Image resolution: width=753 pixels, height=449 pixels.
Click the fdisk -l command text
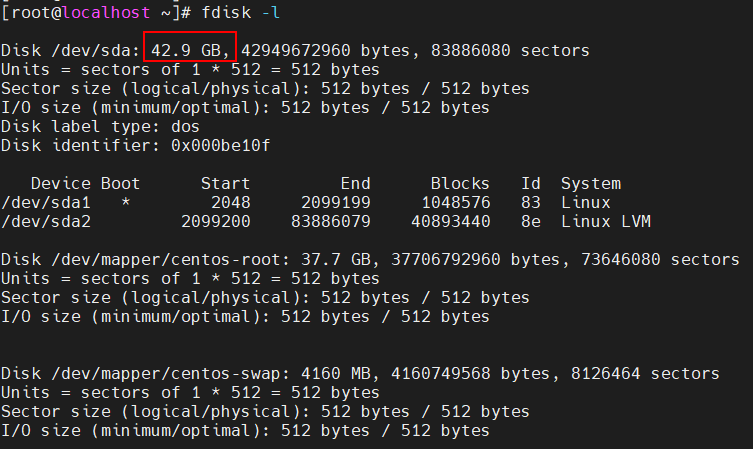click(241, 12)
